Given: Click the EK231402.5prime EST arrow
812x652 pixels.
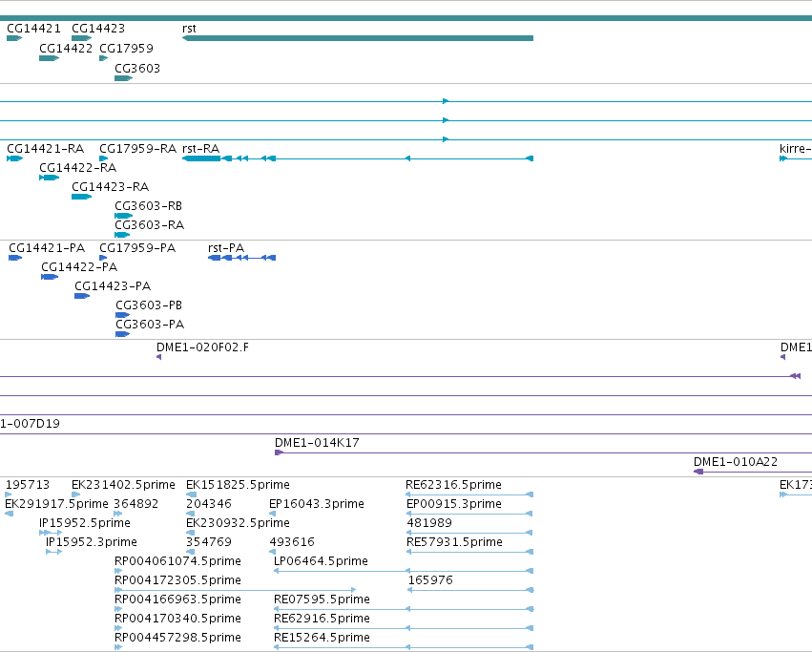Looking at the screenshot, I should click(76, 494).
